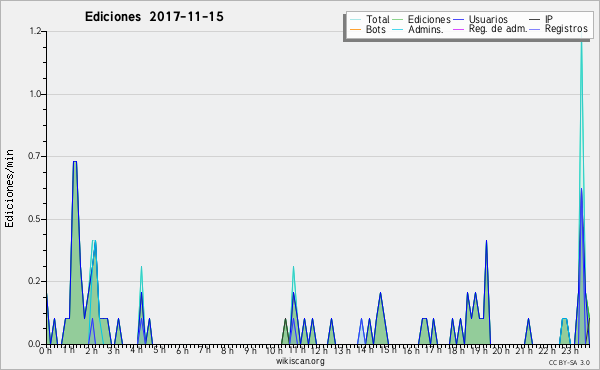Click the orange Bots legend line swatch
The height and width of the screenshot is (370, 600).
coord(355,29)
